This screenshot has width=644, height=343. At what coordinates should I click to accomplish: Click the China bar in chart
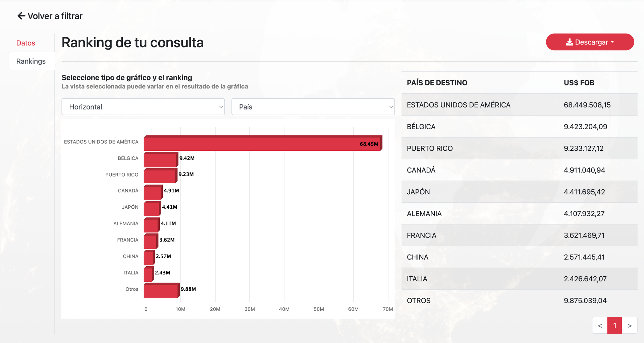pyautogui.click(x=149, y=258)
